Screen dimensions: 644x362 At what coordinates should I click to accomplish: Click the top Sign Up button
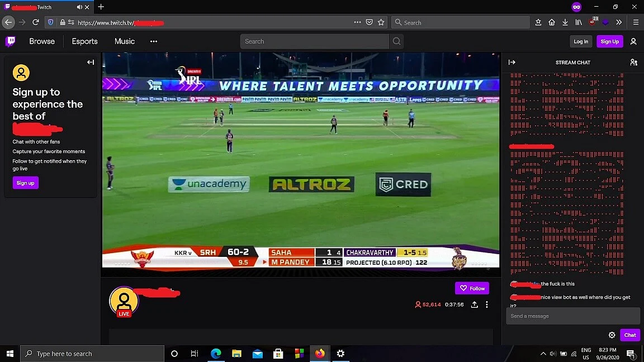[x=609, y=41]
